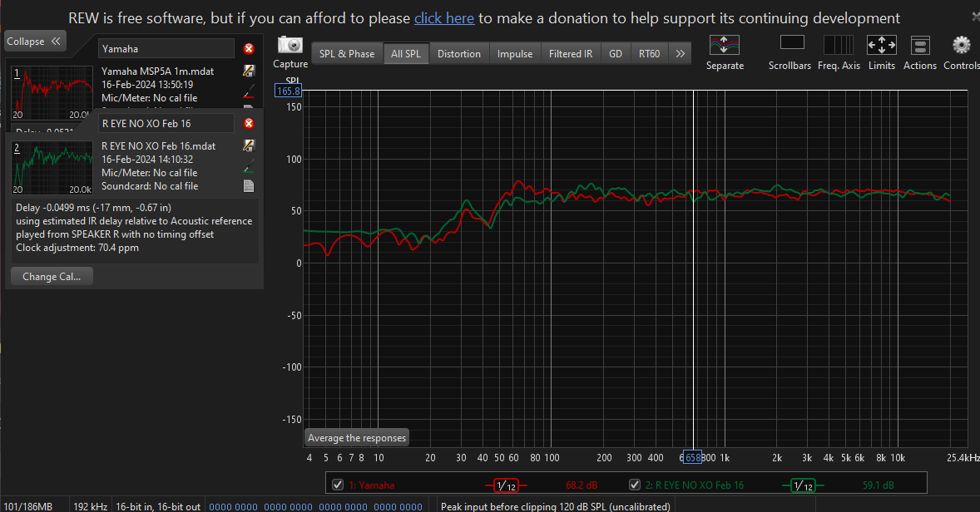Click the 16-Feb-2024 13:50:19 timestamp
The width and height of the screenshot is (980, 512).
click(147, 84)
